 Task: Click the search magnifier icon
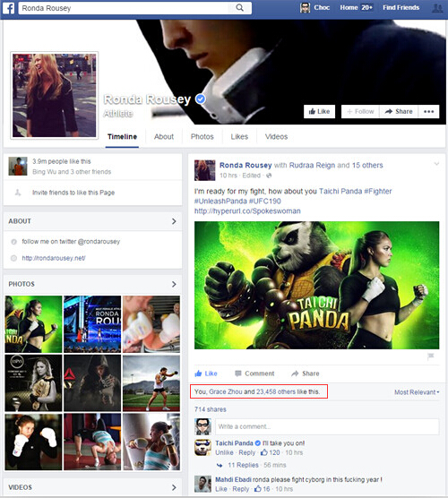point(240,8)
